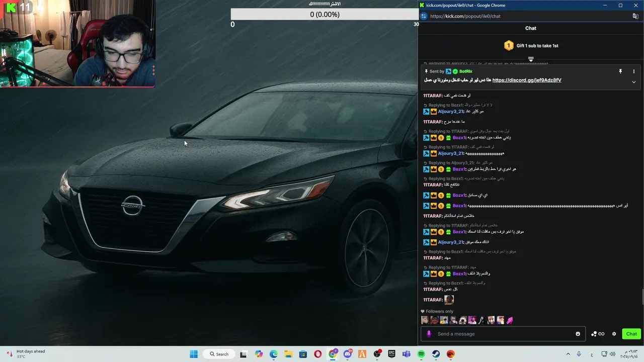Open volume control in system tray
The height and width of the screenshot is (362, 644).
coord(612,354)
